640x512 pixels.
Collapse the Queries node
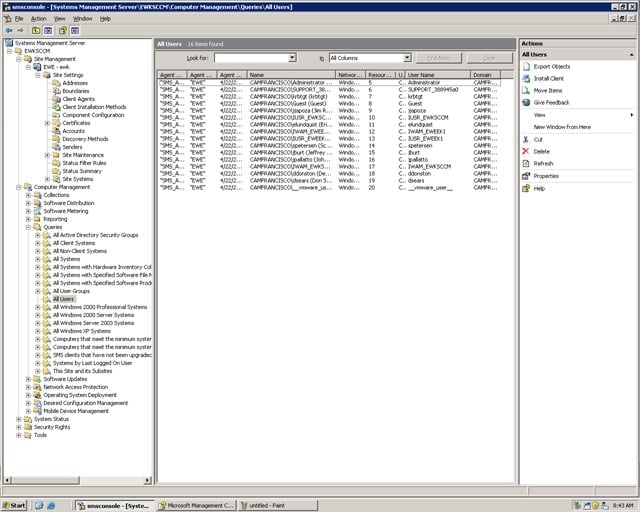28,227
